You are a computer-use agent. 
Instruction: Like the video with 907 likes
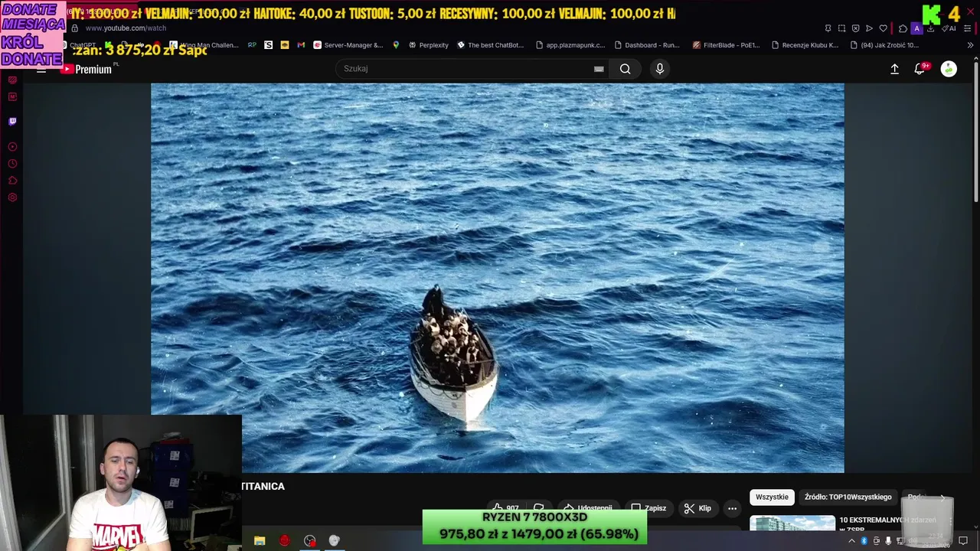(x=505, y=508)
